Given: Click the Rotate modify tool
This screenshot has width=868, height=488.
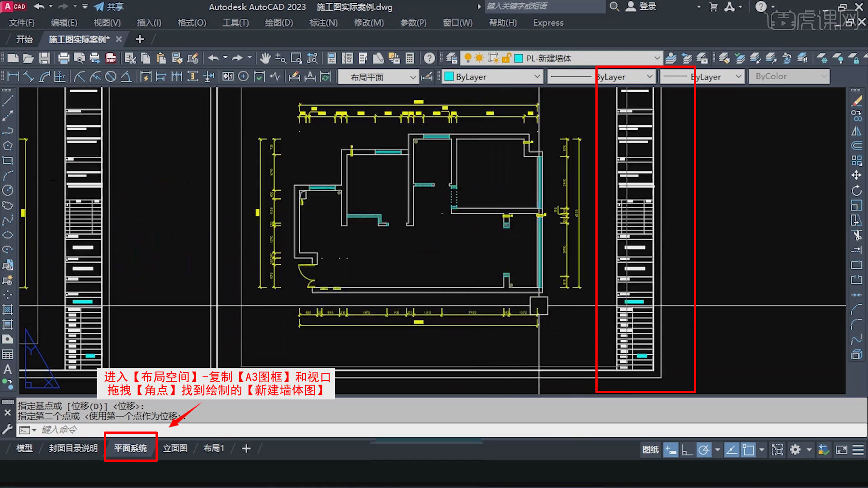Looking at the screenshot, I should (856, 190).
